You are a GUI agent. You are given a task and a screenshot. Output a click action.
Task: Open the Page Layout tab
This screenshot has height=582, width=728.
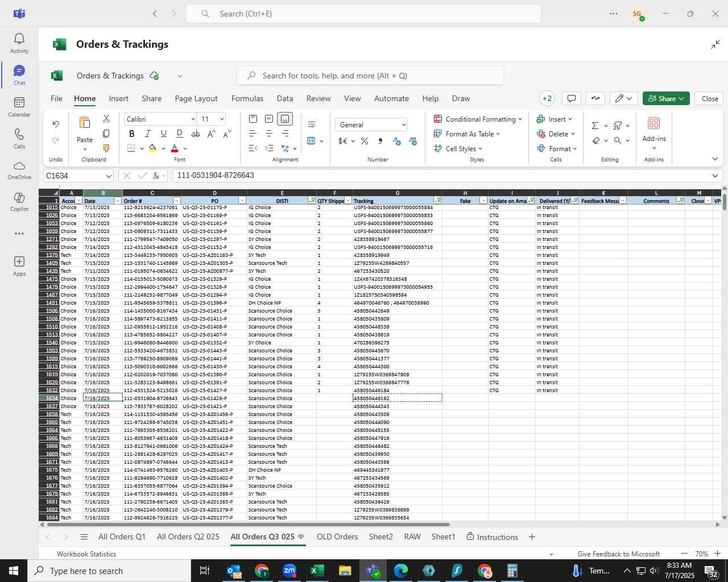pyautogui.click(x=196, y=98)
